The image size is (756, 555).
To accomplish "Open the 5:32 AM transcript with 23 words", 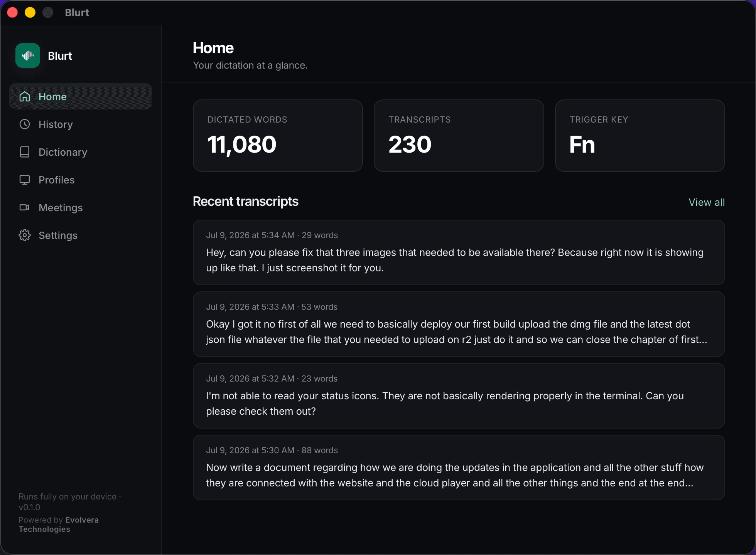I will coord(459,396).
